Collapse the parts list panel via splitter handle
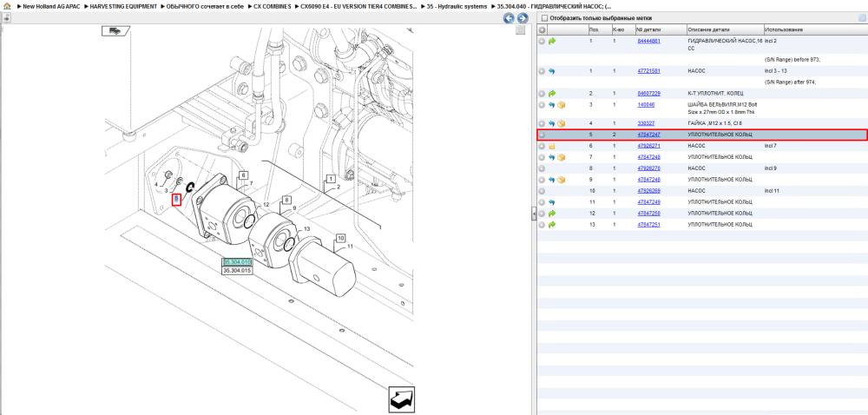Screen dimensions: 868x415 (534, 213)
